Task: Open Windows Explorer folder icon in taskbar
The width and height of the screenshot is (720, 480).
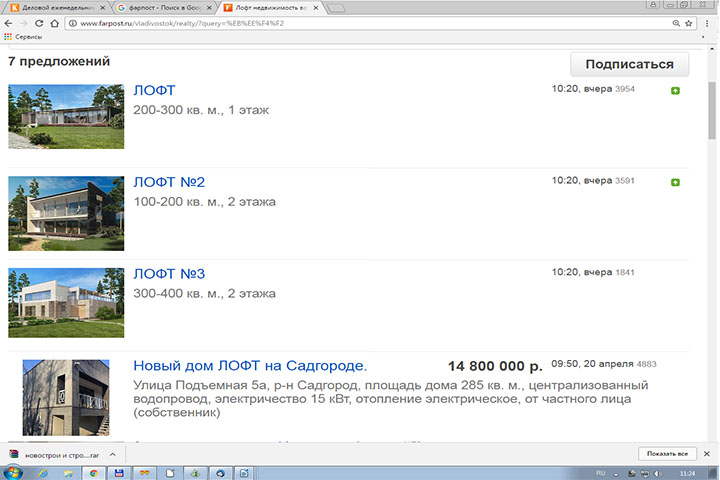Action: (66, 471)
